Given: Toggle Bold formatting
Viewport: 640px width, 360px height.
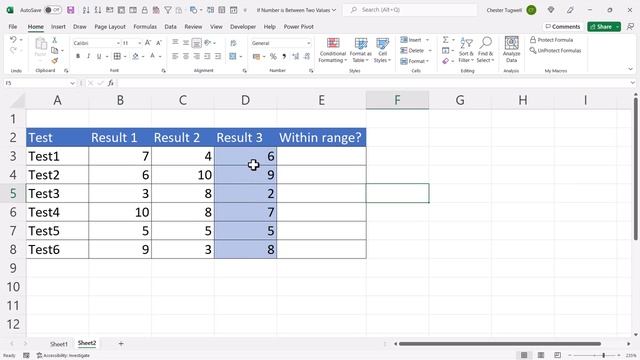Looking at the screenshot, I should tap(78, 56).
